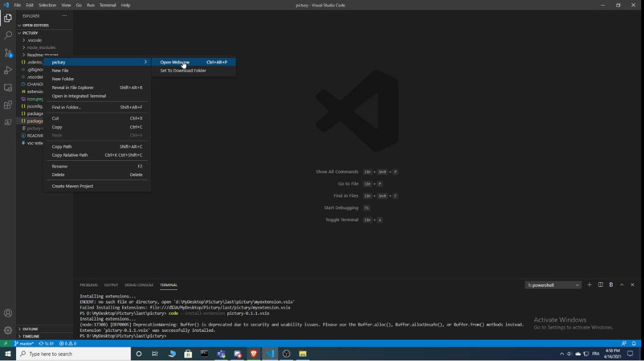This screenshot has height=361, width=644.
Task: Select New Folder in context menu
Action: point(97,79)
